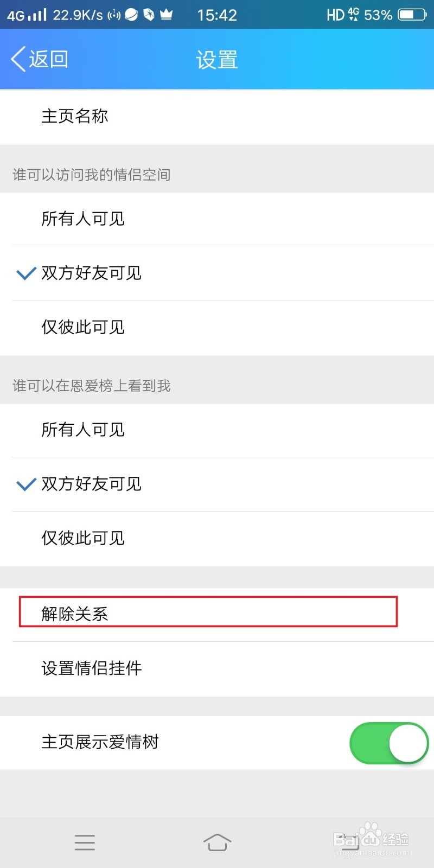Screen dimensions: 434x868
Task: Choose 双方好友可见 for couple space access
Action: (217, 273)
